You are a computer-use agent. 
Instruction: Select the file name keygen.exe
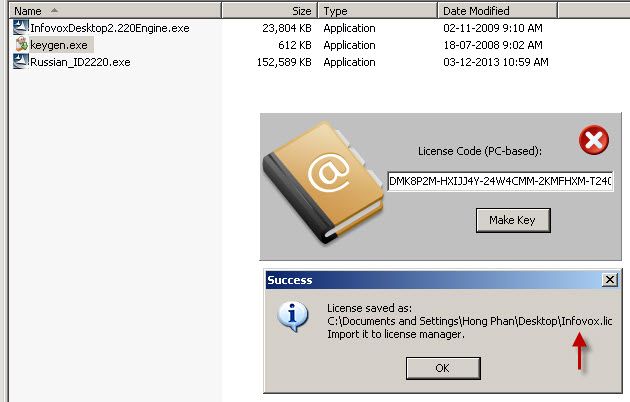tap(59, 45)
